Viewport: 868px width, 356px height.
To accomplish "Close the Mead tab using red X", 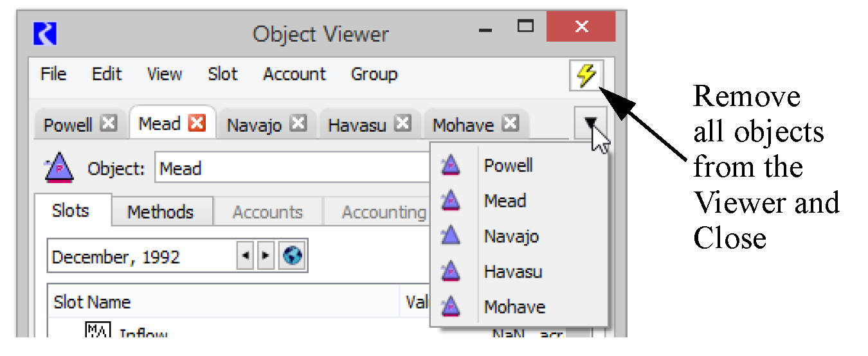I will (197, 123).
